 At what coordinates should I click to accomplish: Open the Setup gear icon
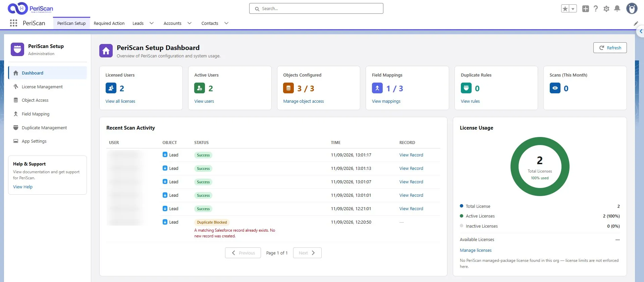606,9
